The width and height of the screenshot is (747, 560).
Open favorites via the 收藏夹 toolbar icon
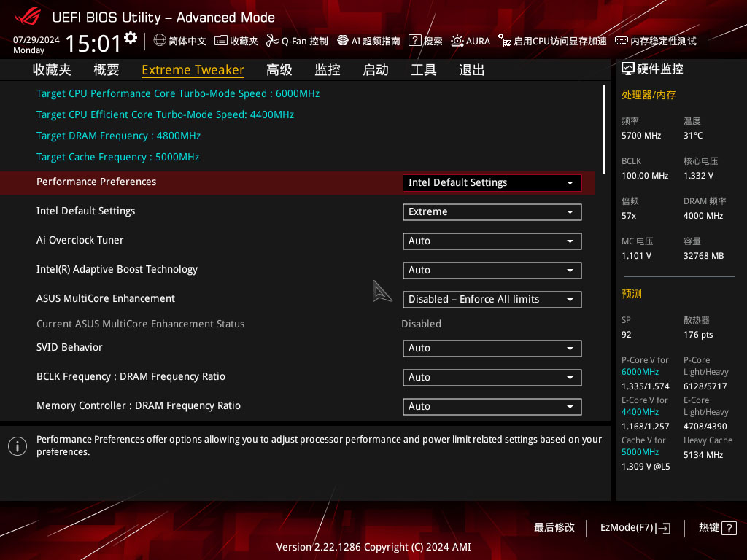[220, 41]
